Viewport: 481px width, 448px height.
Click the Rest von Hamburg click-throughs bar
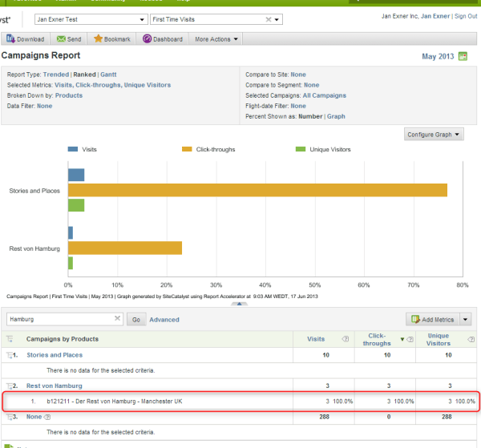point(125,248)
